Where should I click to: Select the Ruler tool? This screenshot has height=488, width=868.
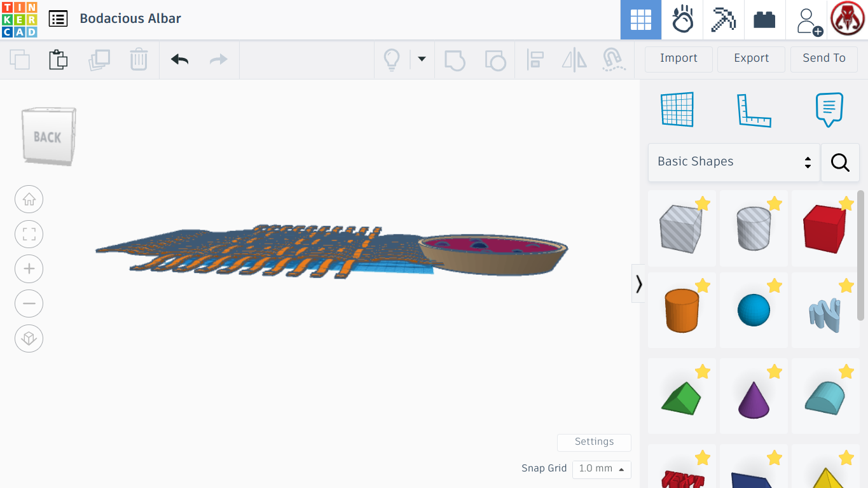click(754, 110)
